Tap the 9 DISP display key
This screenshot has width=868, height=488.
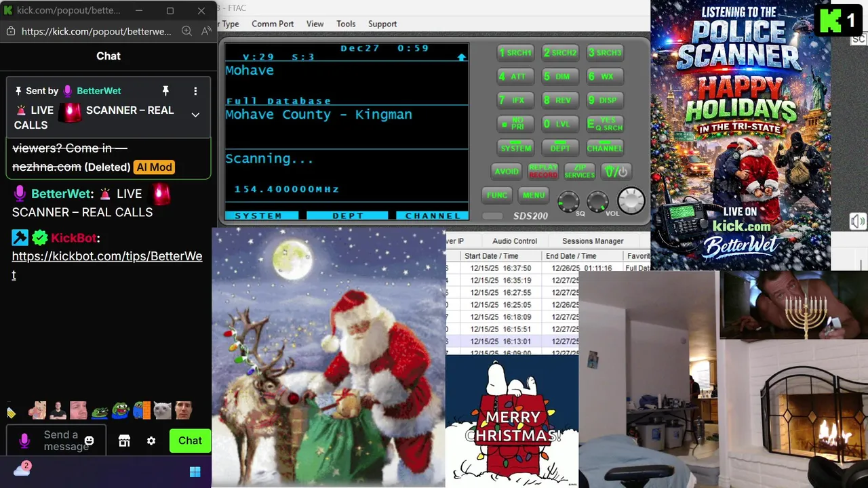605,100
